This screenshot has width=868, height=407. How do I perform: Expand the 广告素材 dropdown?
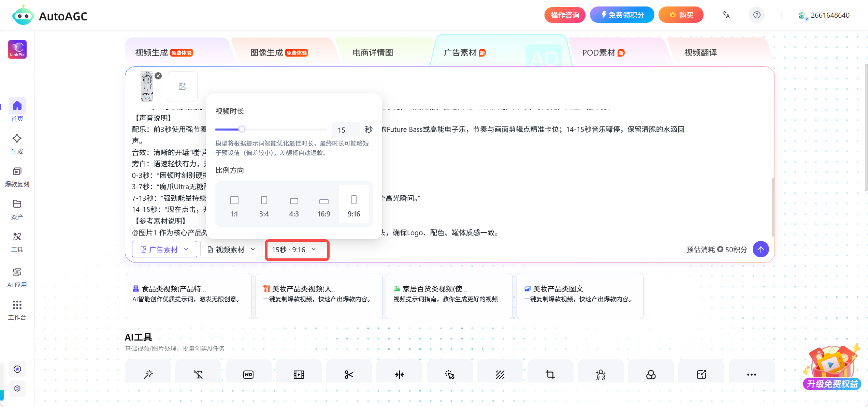pos(164,249)
